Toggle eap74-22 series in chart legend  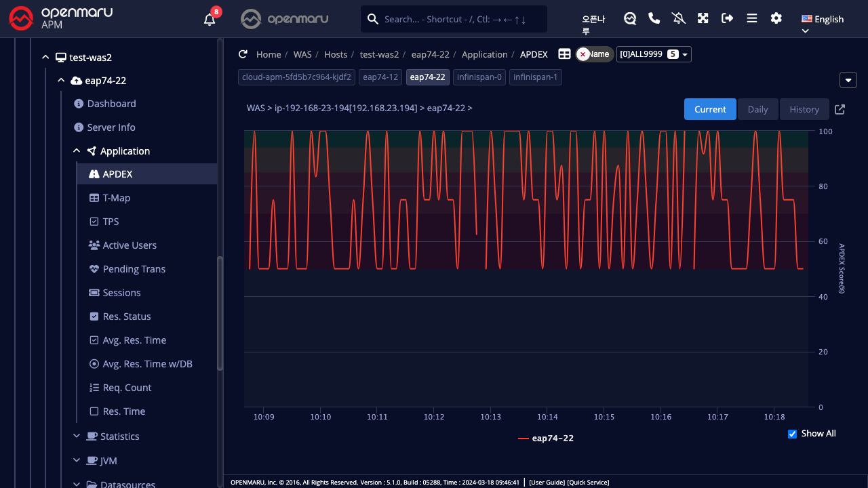[546, 439]
